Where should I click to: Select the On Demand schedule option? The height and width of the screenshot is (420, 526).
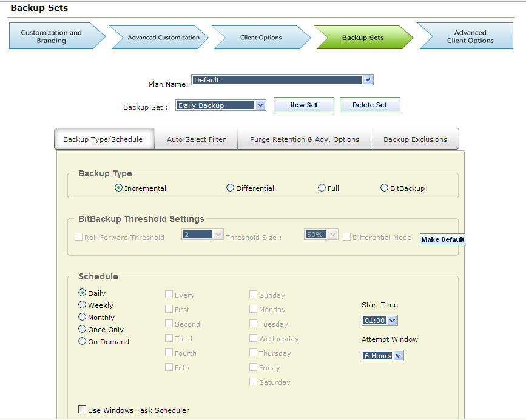click(83, 342)
